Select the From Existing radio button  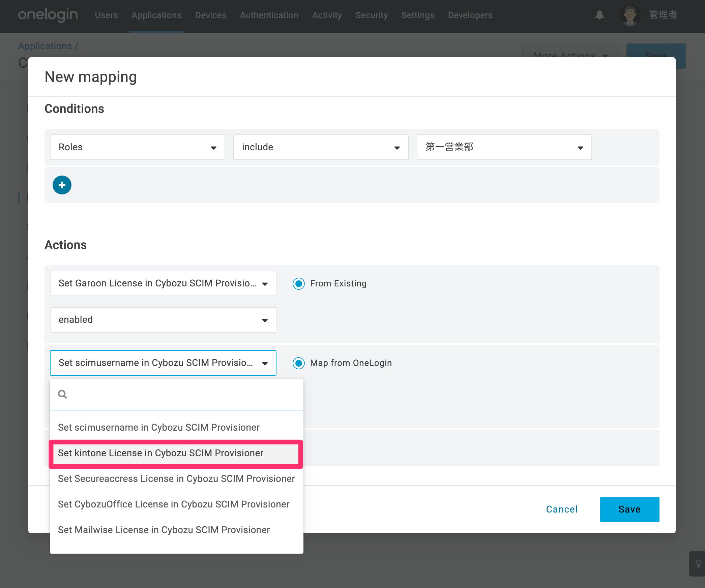(x=299, y=284)
